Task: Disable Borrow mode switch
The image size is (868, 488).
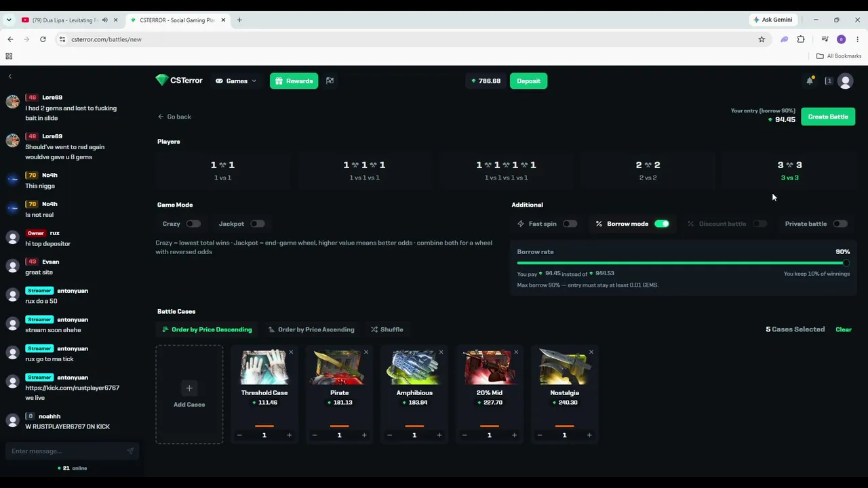Action: (x=662, y=224)
